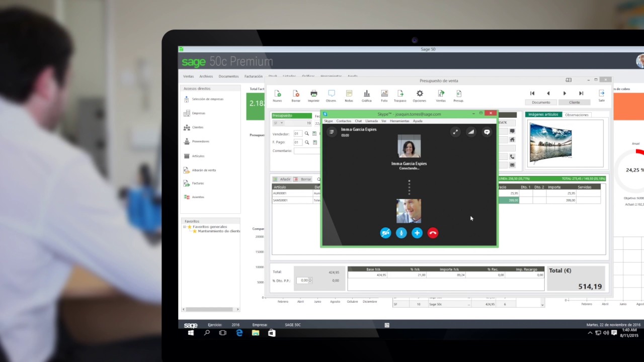Open the Opciones gear icon
The height and width of the screenshot is (362, 644).
420,94
